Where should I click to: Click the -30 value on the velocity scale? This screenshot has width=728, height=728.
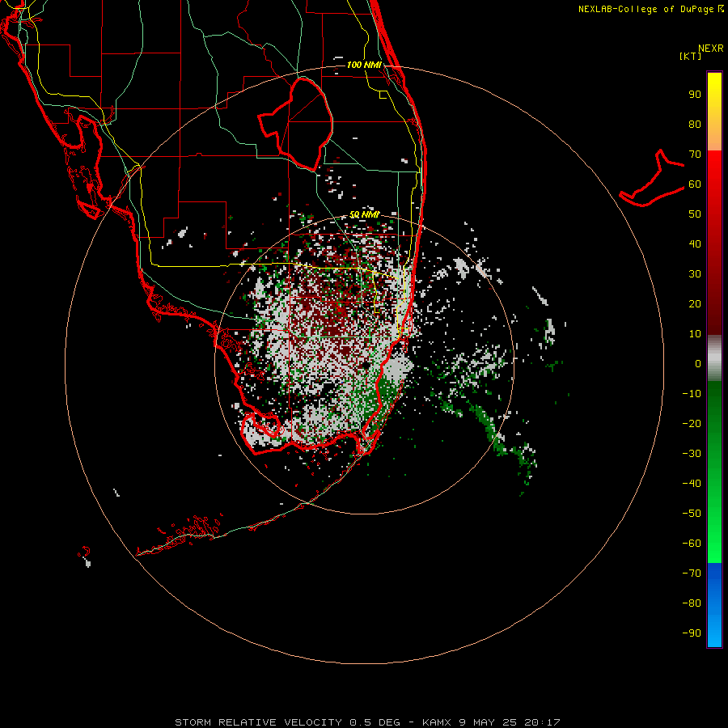(x=692, y=454)
